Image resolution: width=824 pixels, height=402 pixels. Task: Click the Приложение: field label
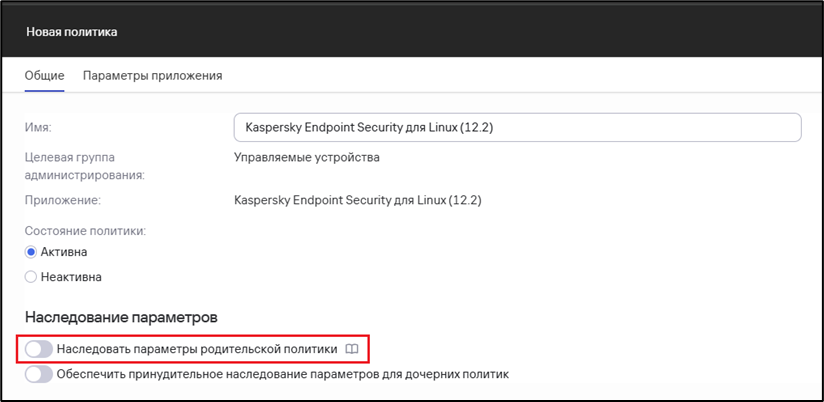point(63,200)
